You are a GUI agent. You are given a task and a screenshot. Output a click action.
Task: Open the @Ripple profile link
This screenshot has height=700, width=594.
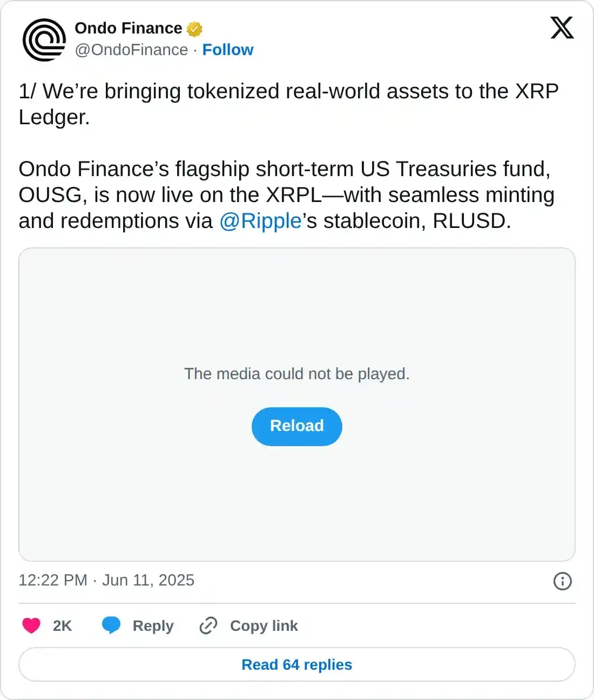(261, 221)
